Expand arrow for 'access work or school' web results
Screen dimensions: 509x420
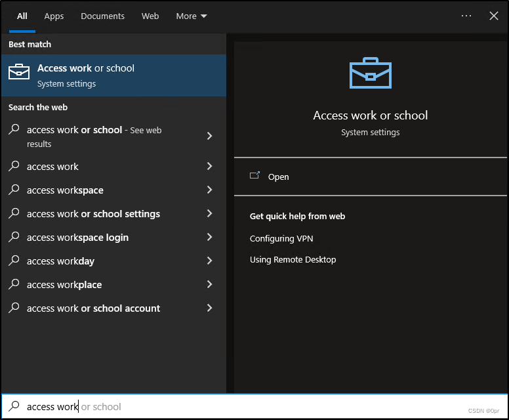click(x=209, y=136)
